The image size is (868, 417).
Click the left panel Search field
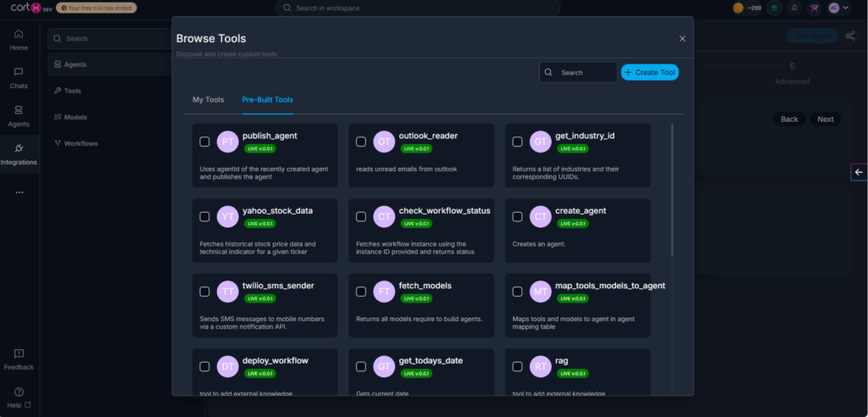pyautogui.click(x=109, y=39)
